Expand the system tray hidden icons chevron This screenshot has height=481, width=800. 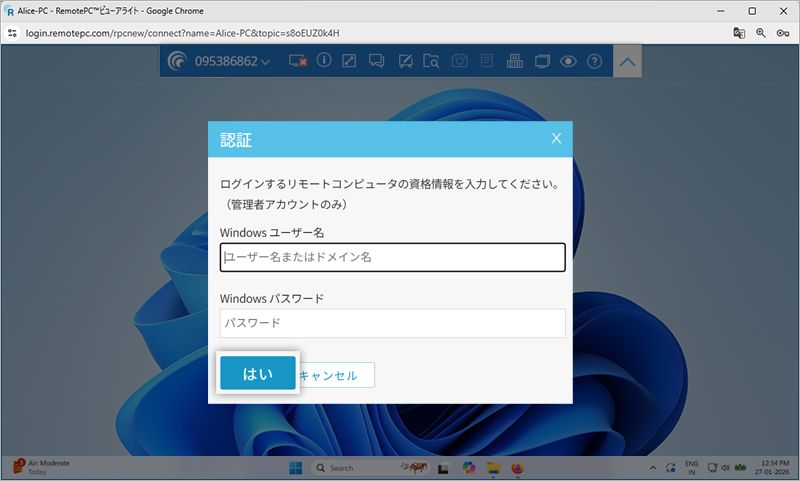(653, 468)
